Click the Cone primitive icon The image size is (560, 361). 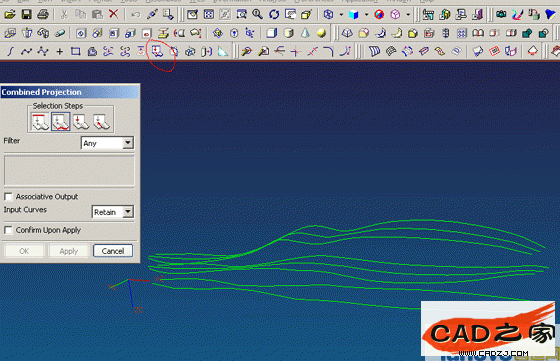pyautogui.click(x=305, y=33)
